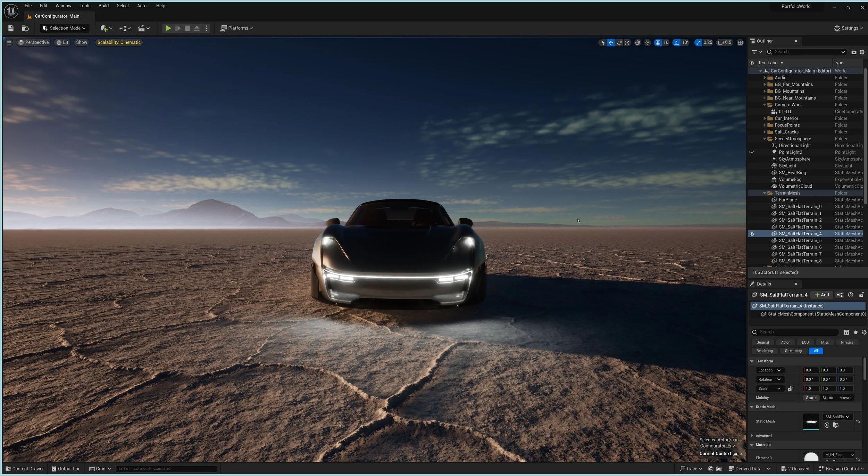Open the Tools menu
Image resolution: width=868 pixels, height=476 pixels.
pyautogui.click(x=85, y=6)
